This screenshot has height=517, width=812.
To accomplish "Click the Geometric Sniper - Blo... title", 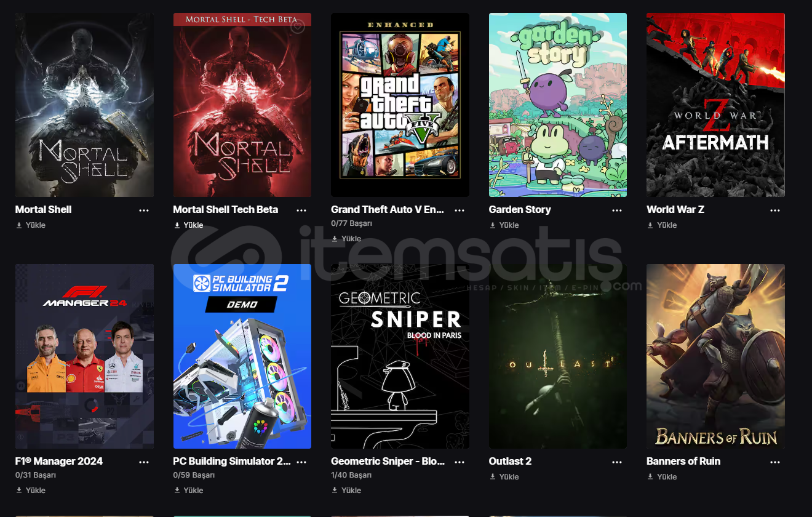I will 388,462.
